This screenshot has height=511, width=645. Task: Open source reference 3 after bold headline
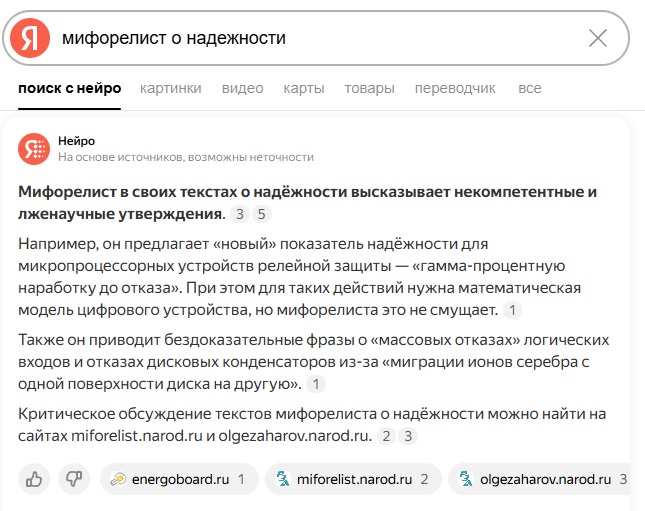tap(240, 214)
